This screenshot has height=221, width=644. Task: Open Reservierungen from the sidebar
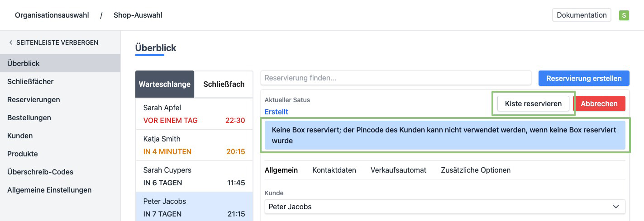pyautogui.click(x=33, y=99)
